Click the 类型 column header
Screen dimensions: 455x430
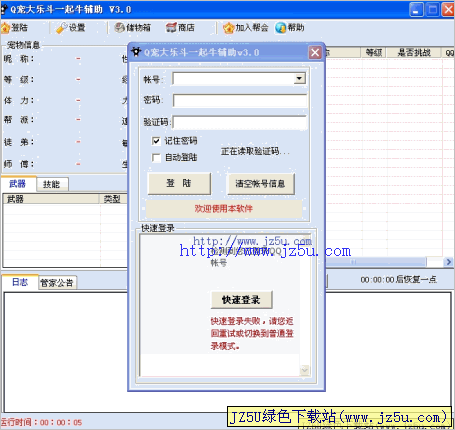click(x=113, y=199)
